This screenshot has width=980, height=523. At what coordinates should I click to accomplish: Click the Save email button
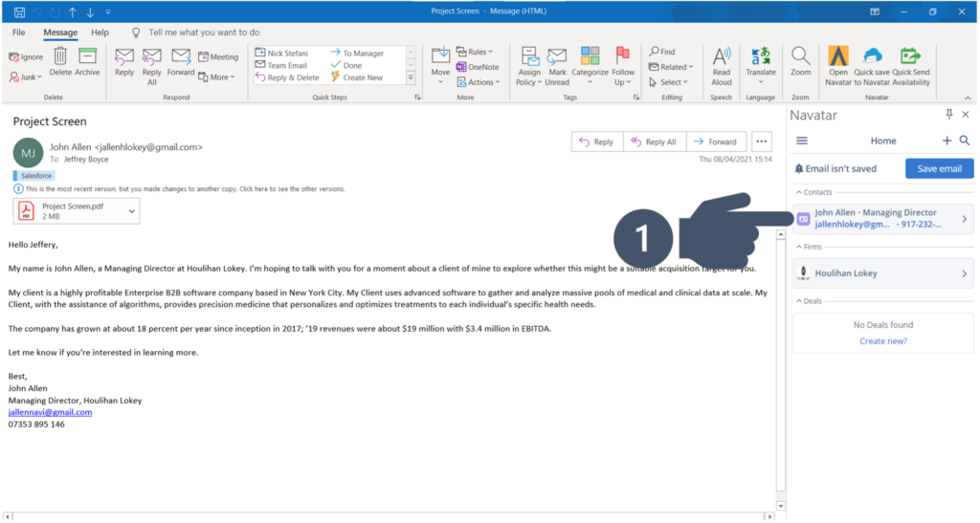[940, 168]
